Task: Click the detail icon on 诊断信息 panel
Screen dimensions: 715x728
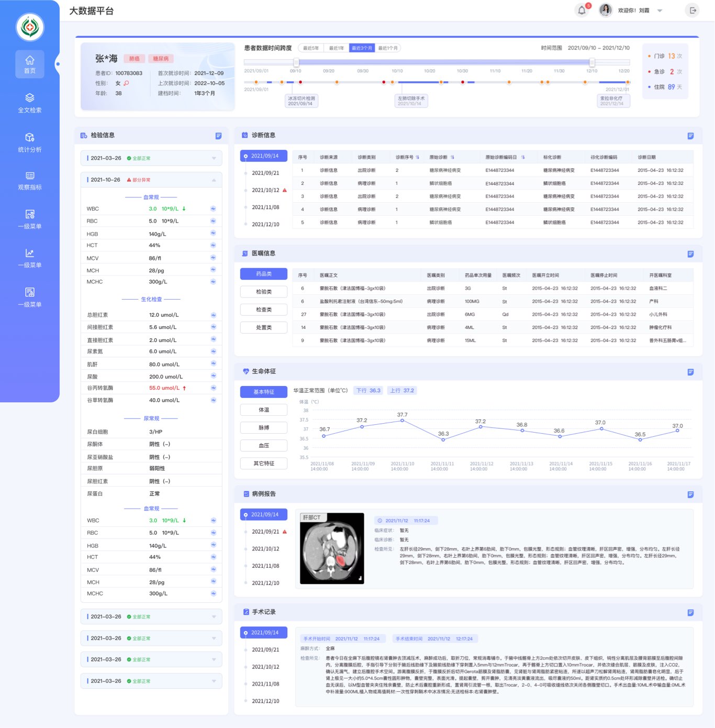Action: point(690,136)
